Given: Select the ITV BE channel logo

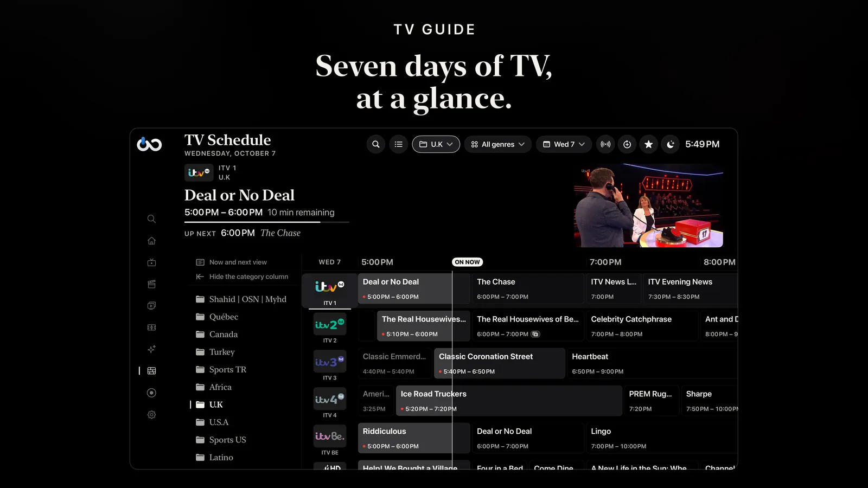Looking at the screenshot, I should tap(330, 436).
